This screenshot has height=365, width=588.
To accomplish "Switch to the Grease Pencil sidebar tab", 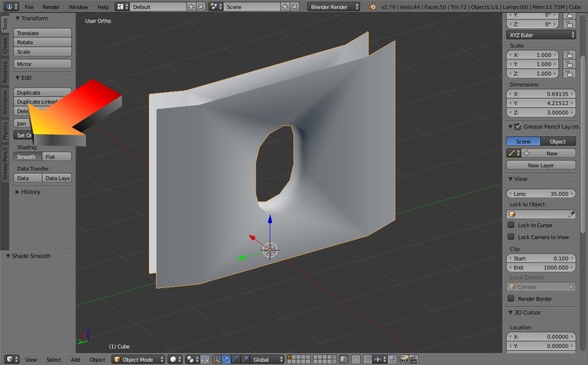I will point(4,164).
